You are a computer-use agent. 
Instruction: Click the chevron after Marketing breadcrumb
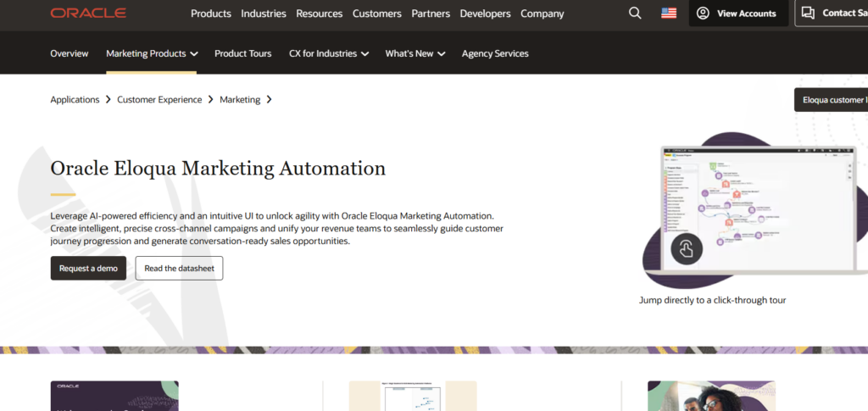point(270,100)
